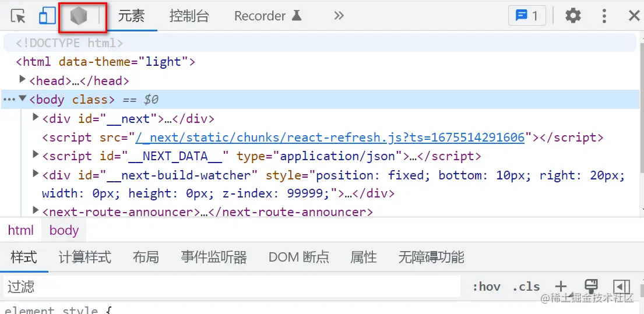Toggle the .cls class editor

click(526, 287)
